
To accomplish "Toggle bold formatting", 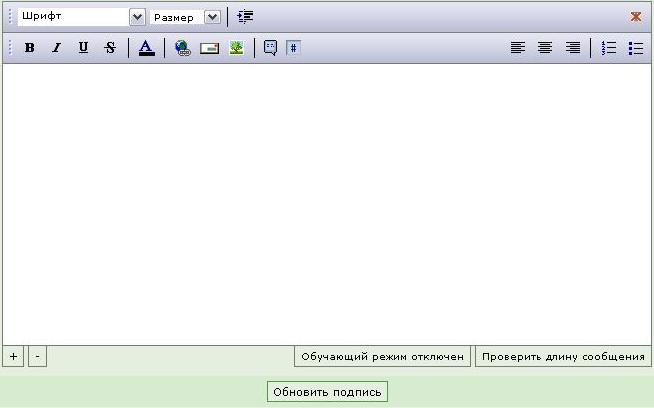I will coord(30,48).
